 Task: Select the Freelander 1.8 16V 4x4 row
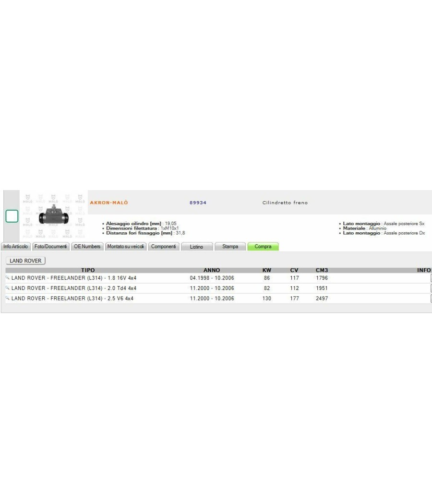[x=218, y=278]
